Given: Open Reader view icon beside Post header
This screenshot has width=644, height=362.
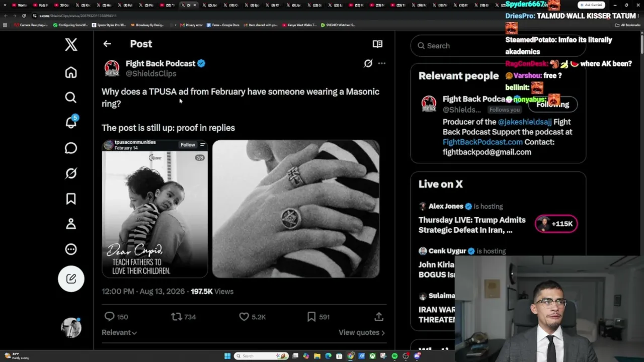Looking at the screenshot, I should point(377,44).
